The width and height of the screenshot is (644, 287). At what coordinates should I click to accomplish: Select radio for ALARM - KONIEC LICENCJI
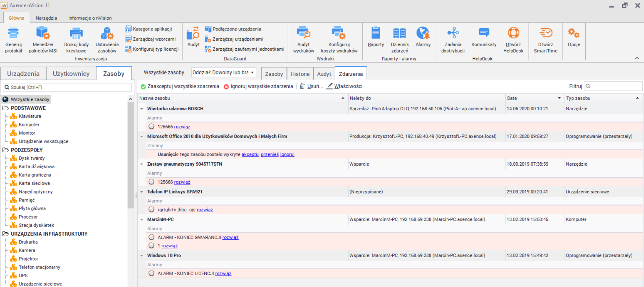[x=152, y=273]
